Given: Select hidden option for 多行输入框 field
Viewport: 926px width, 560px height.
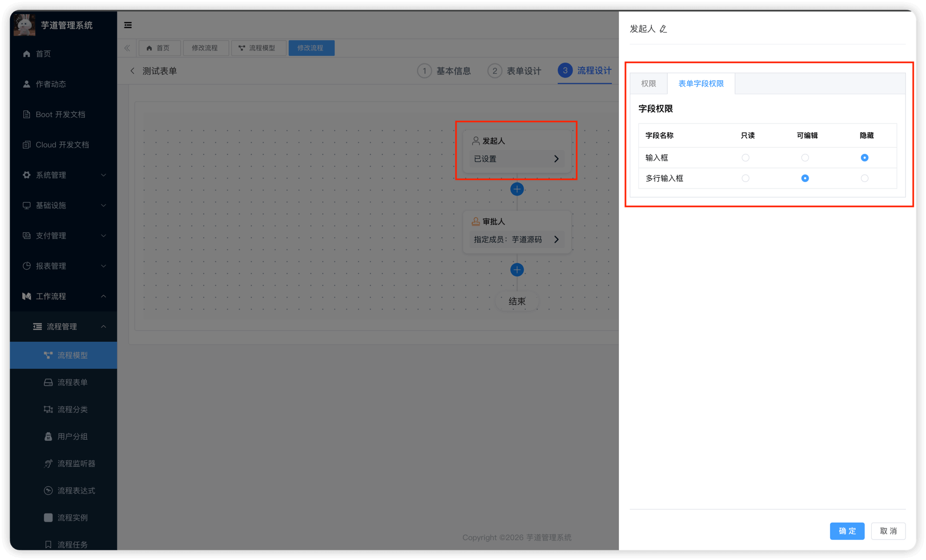Looking at the screenshot, I should tap(864, 178).
